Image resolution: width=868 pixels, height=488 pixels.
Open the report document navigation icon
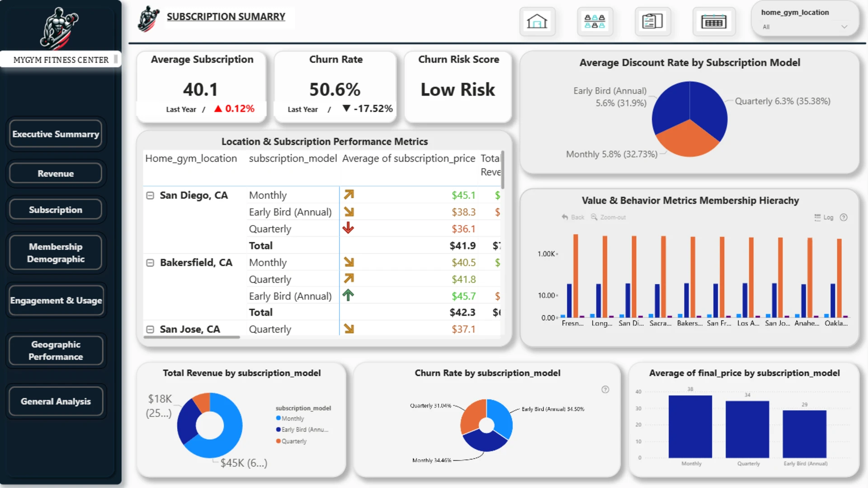652,21
